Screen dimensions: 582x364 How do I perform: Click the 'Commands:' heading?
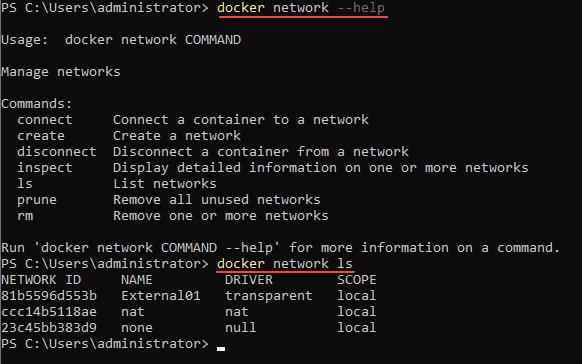point(36,104)
